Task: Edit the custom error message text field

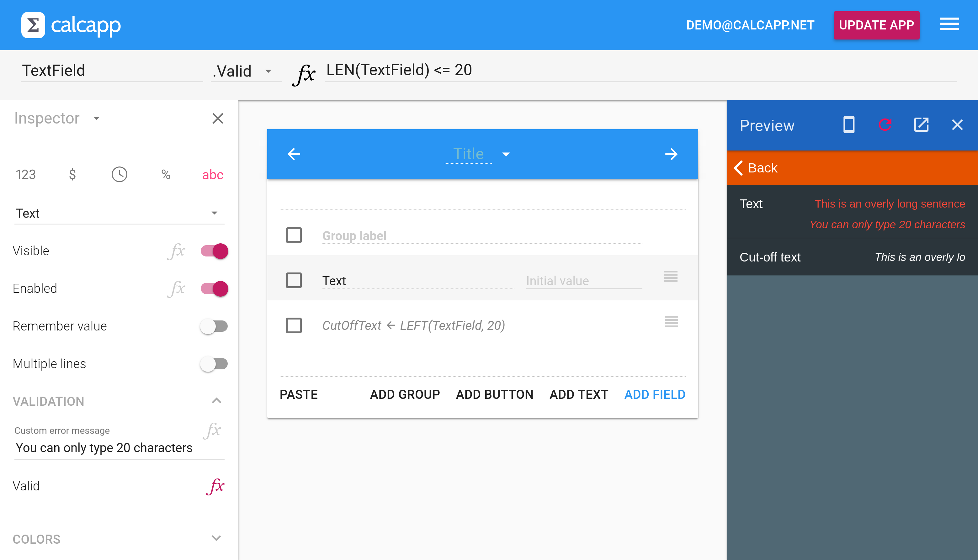Action: pos(104,447)
